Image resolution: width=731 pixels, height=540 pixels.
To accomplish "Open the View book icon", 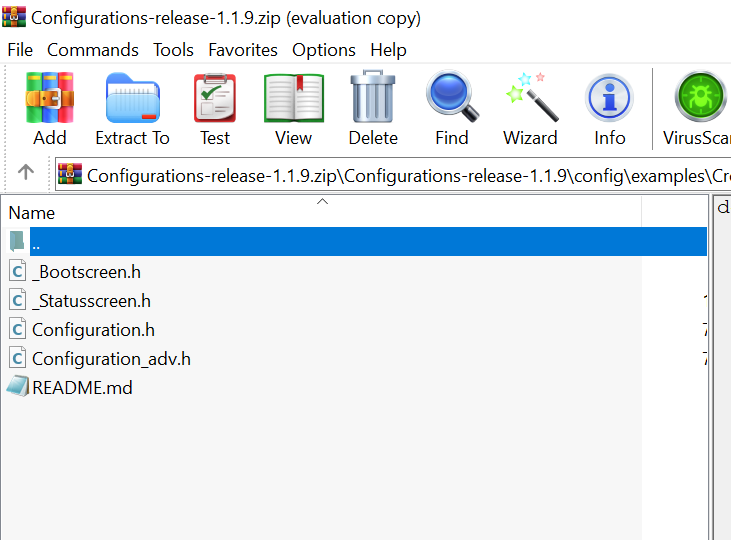I will (x=294, y=98).
